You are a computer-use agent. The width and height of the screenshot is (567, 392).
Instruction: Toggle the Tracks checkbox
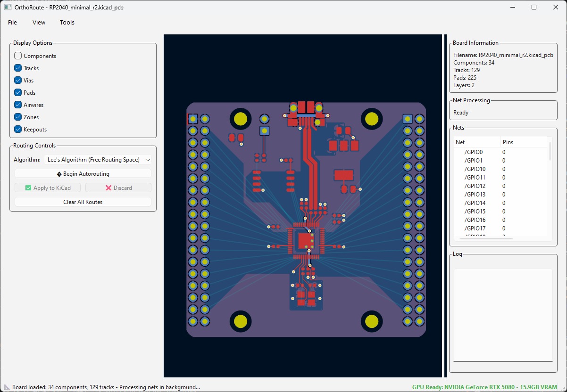[x=18, y=68]
